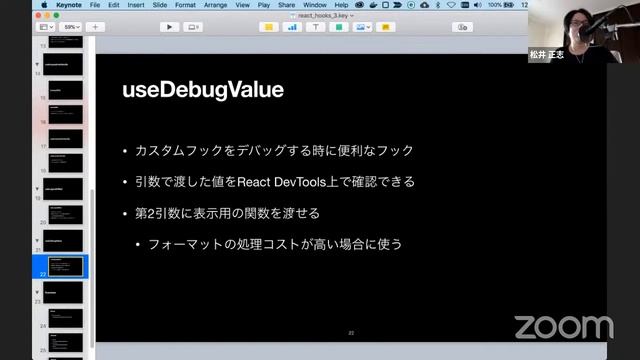Click the react_hooks_3.key document title
The image size is (640, 360).
point(322,16)
